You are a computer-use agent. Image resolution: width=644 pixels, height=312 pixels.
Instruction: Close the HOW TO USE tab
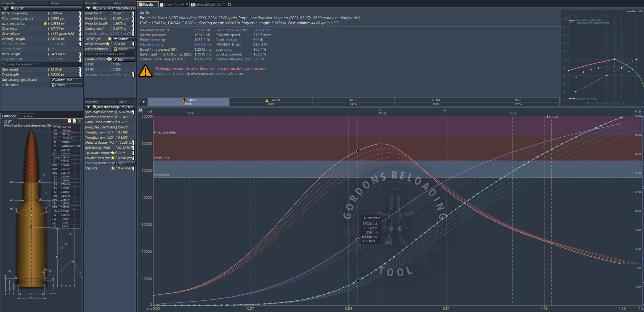click(x=187, y=4)
